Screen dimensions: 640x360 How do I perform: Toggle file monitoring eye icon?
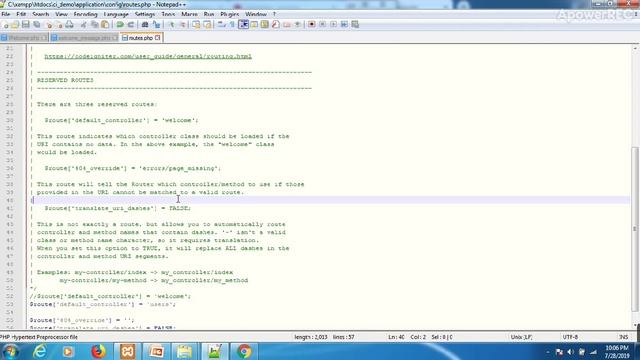click(298, 24)
